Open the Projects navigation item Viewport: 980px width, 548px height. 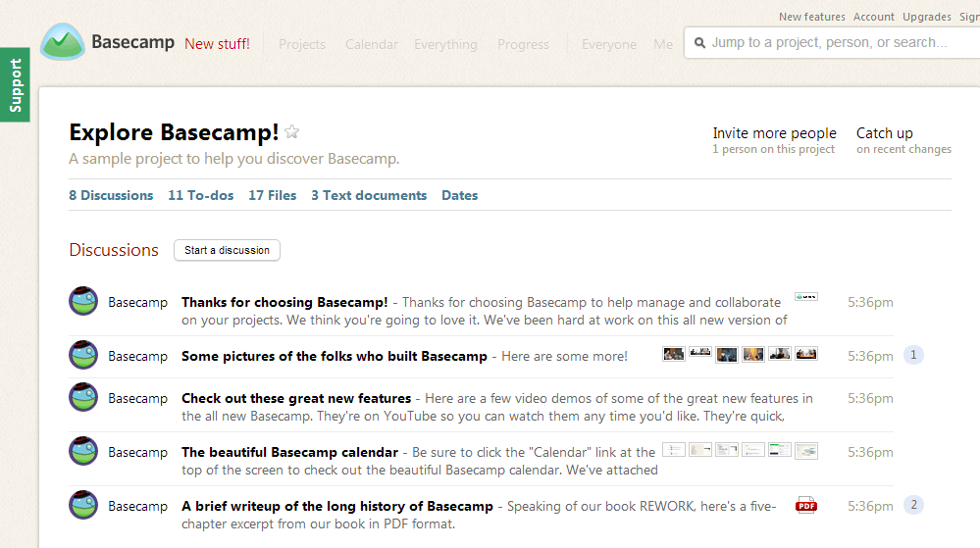tap(302, 44)
